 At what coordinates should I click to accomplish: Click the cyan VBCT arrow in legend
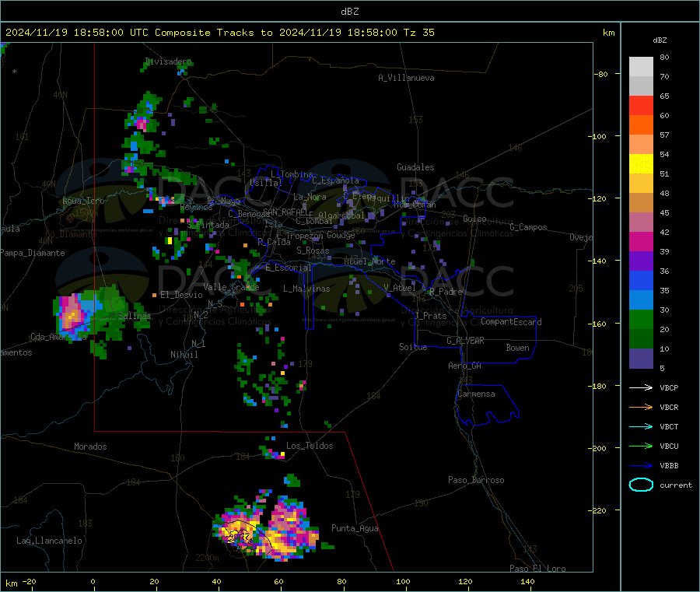[x=641, y=427]
